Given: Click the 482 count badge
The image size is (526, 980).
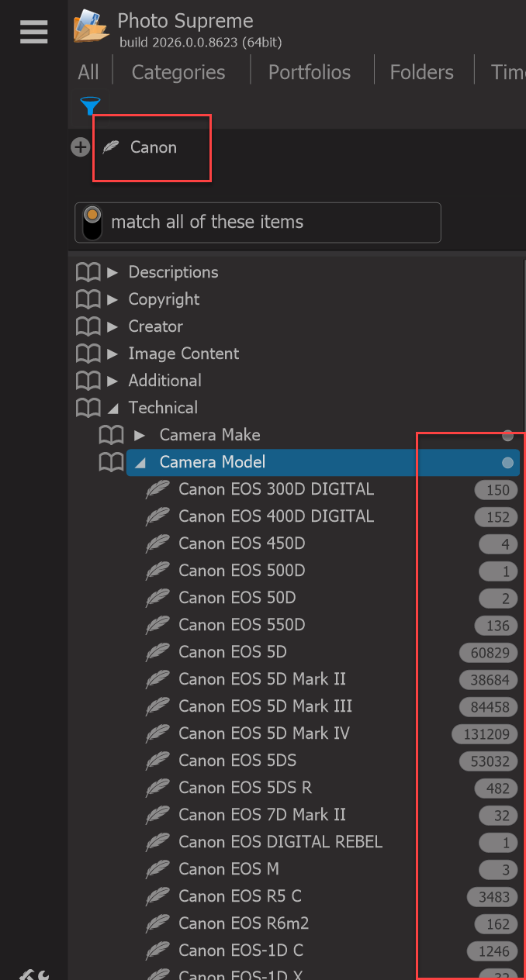Looking at the screenshot, I should [x=497, y=788].
